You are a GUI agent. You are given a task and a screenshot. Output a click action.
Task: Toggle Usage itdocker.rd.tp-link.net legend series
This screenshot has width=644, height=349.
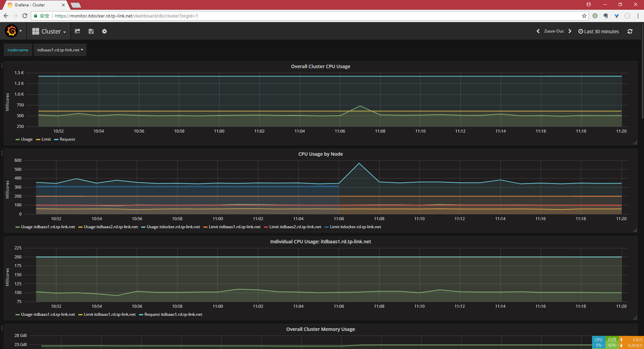pyautogui.click(x=173, y=227)
